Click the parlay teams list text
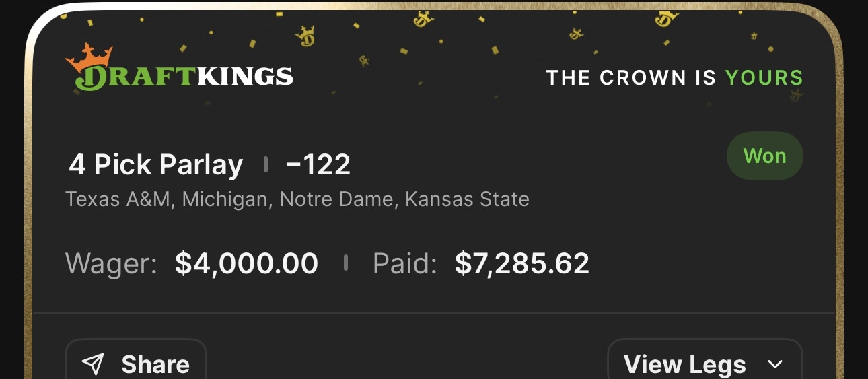 coord(297,199)
